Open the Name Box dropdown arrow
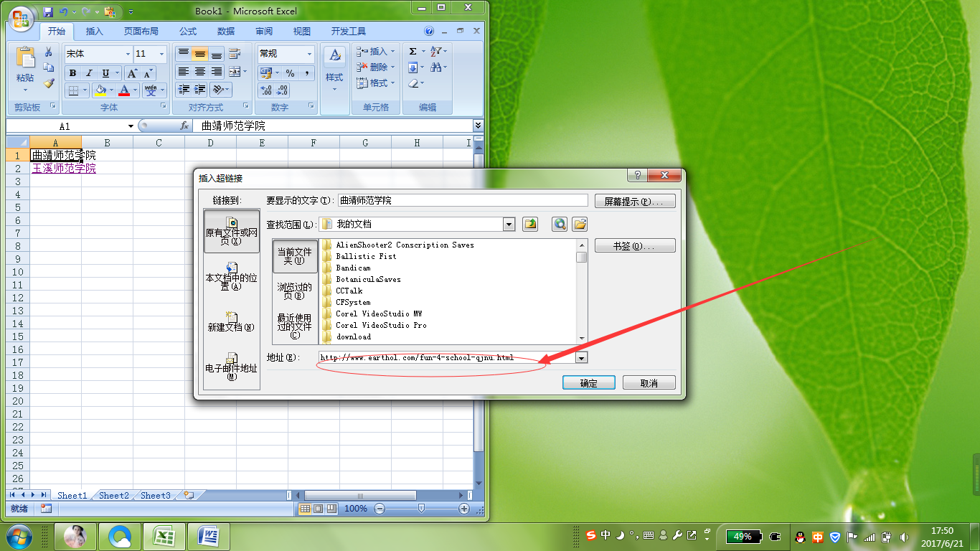 coord(131,126)
